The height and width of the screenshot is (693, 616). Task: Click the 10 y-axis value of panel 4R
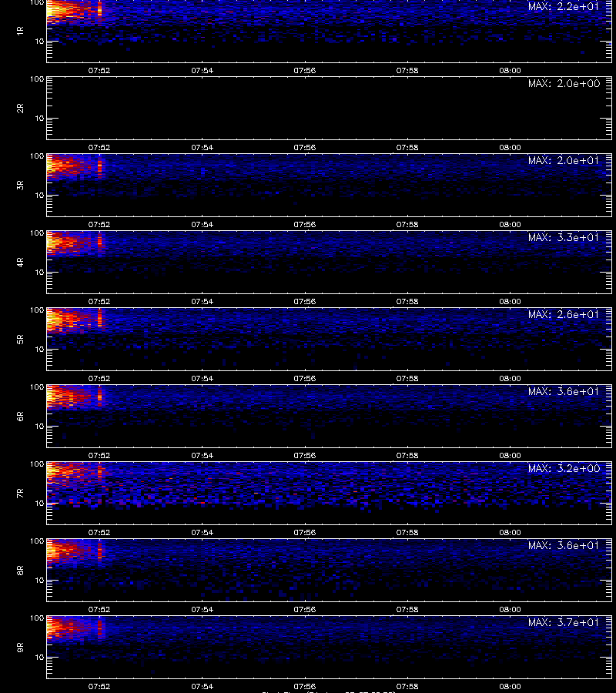pyautogui.click(x=39, y=273)
